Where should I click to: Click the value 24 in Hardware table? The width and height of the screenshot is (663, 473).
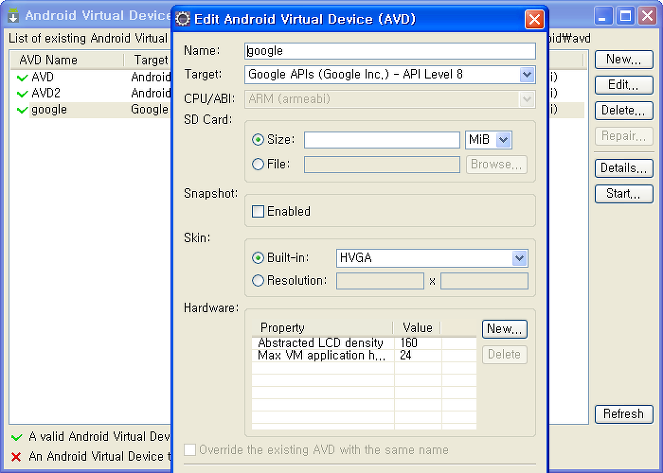[405, 355]
